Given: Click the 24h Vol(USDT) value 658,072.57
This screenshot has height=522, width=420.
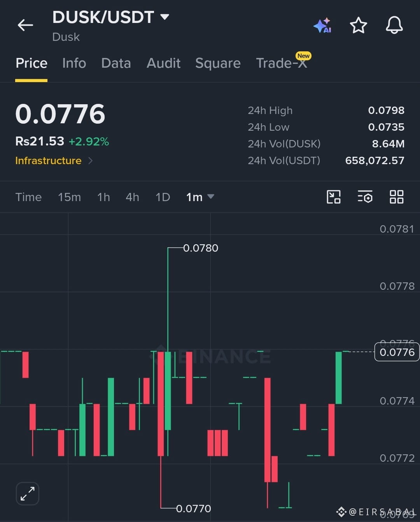Looking at the screenshot, I should (375, 161).
